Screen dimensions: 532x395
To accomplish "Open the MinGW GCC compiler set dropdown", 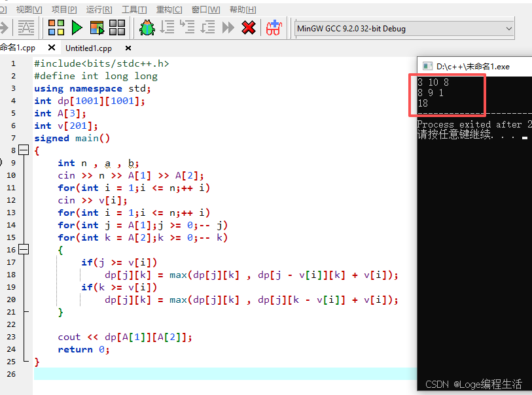I will (404, 29).
